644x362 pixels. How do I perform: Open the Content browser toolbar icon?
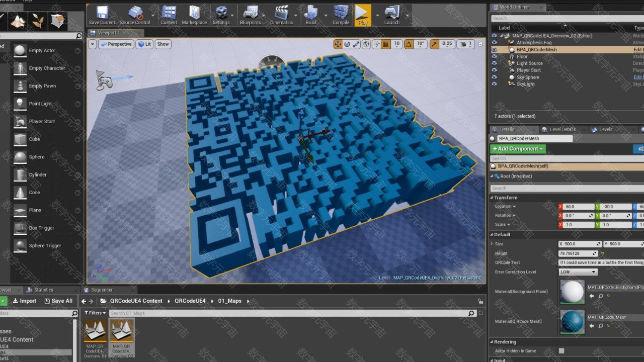169,15
